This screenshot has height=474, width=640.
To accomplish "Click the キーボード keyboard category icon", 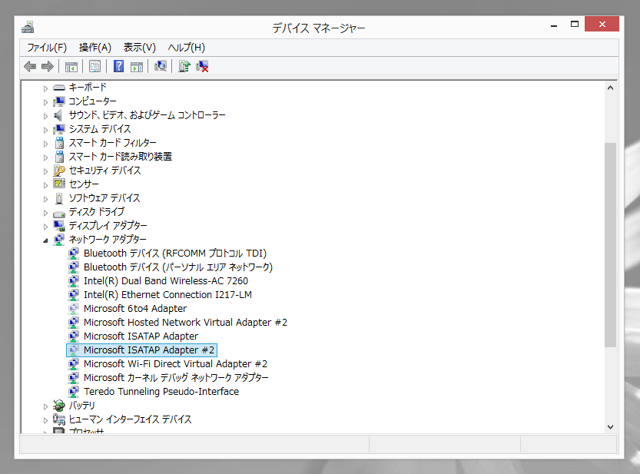I will tap(59, 87).
